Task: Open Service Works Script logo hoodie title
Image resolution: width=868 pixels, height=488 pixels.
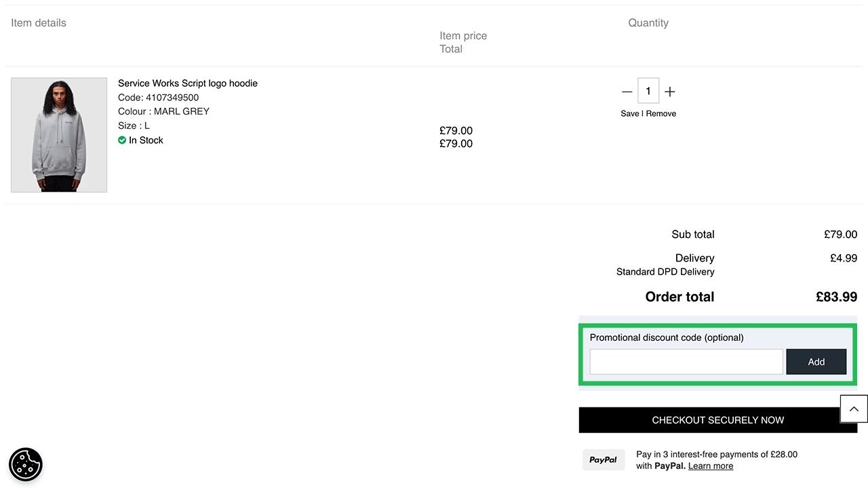Action: [188, 83]
